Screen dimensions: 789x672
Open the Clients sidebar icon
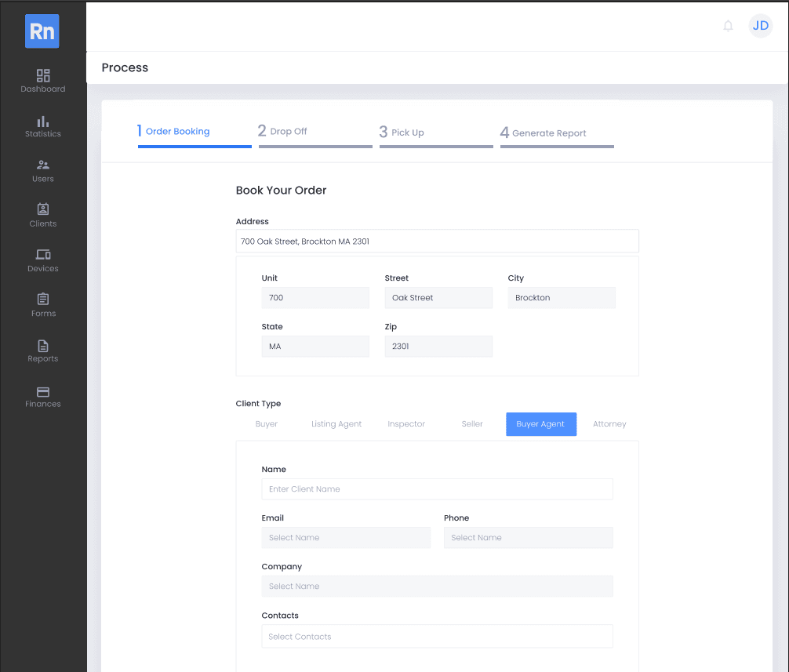(43, 209)
